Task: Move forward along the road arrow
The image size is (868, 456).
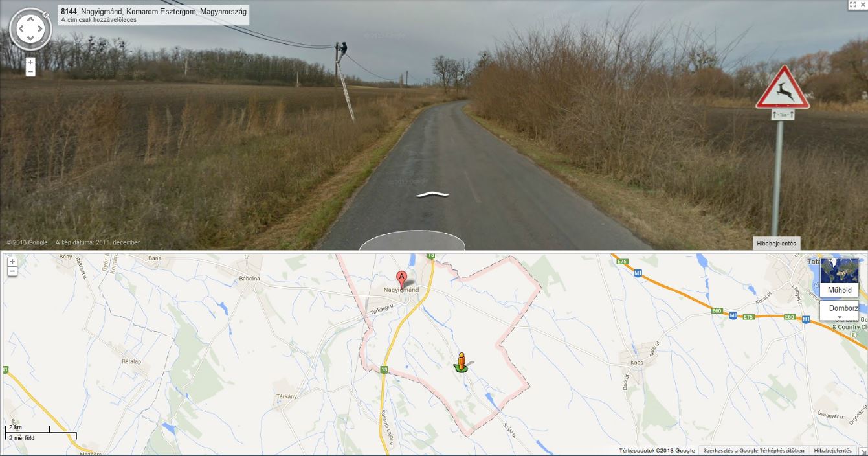Action: 432,194
